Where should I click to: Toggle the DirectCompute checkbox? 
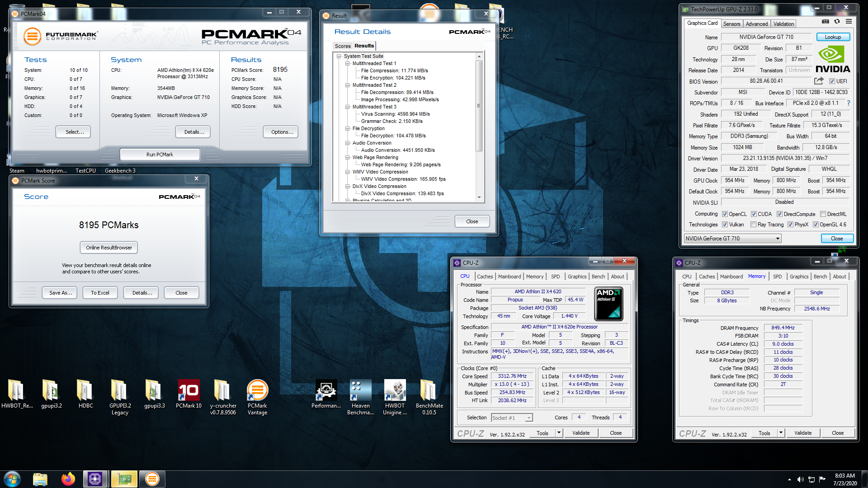[x=779, y=214]
